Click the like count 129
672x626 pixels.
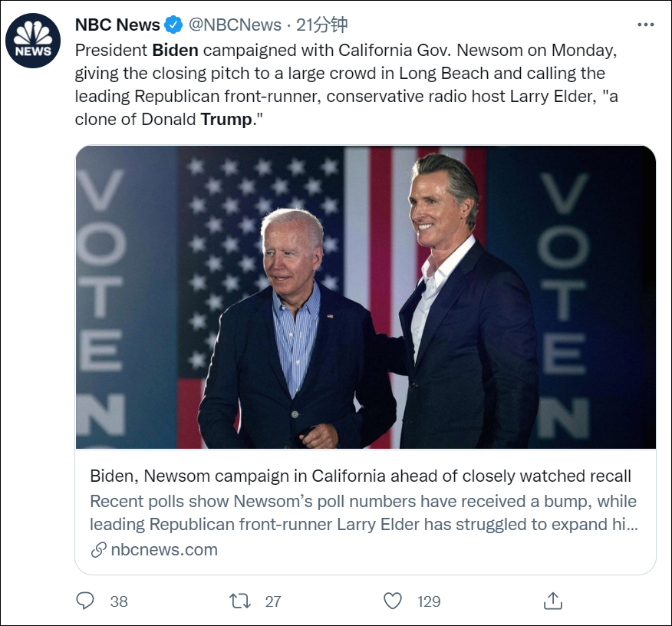pyautogui.click(x=429, y=601)
